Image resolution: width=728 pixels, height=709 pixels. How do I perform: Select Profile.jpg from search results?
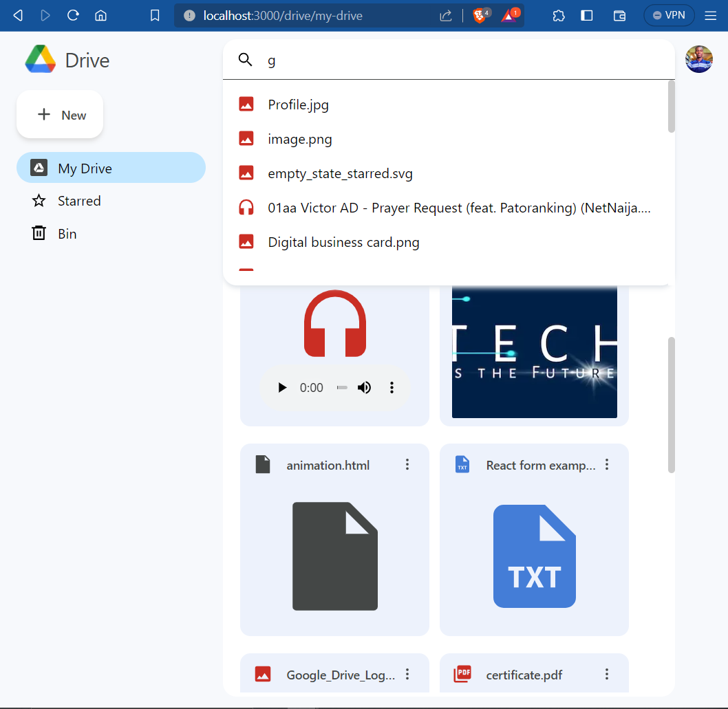click(x=298, y=105)
